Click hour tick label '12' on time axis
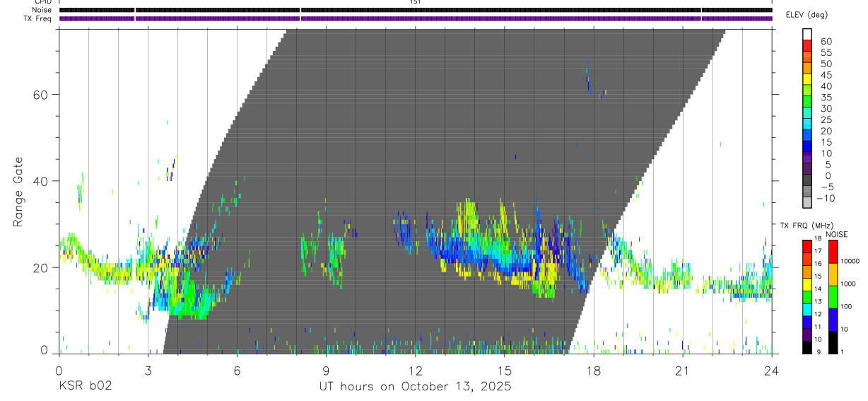868x401 pixels. pos(415,370)
